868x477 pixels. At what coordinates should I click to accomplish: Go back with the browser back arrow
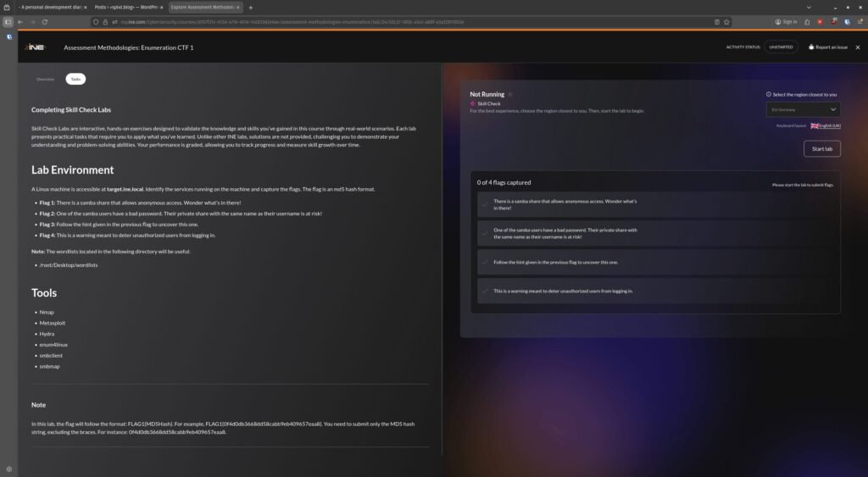click(20, 21)
